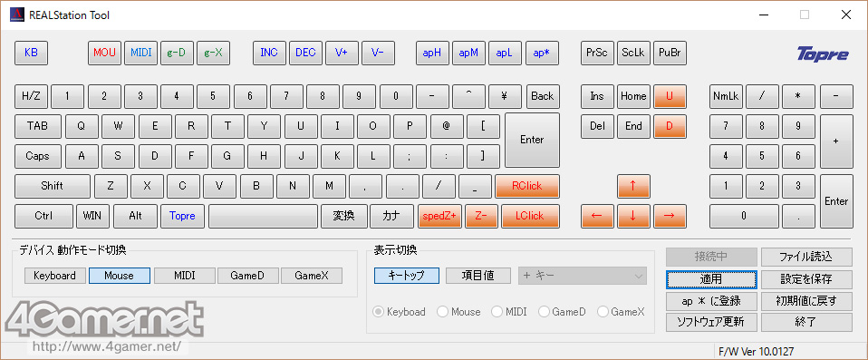Select the apH actuation point key
Screen dimensions: 868x360
point(432,54)
